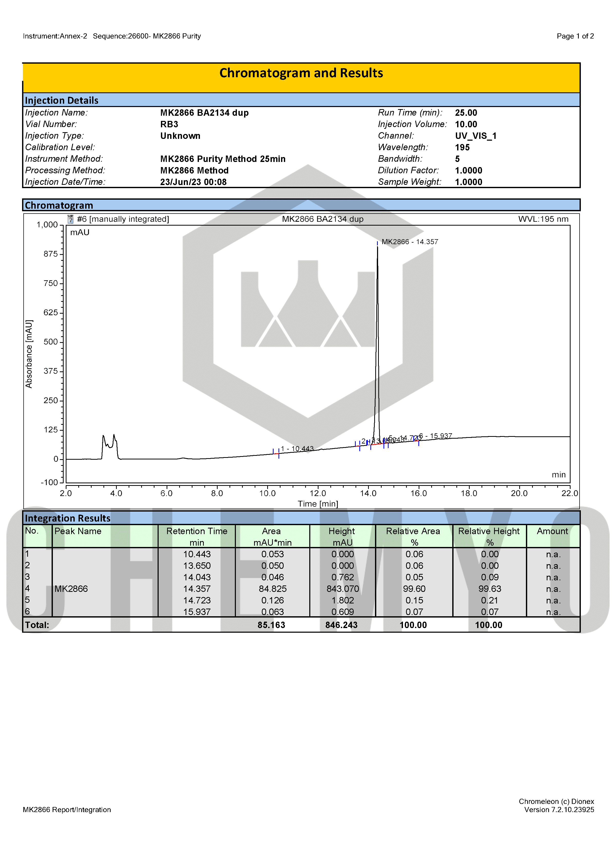This screenshot has height=847, width=616.
Task: Select 'Instrument:Annex-2' header text
Action: click(x=55, y=36)
